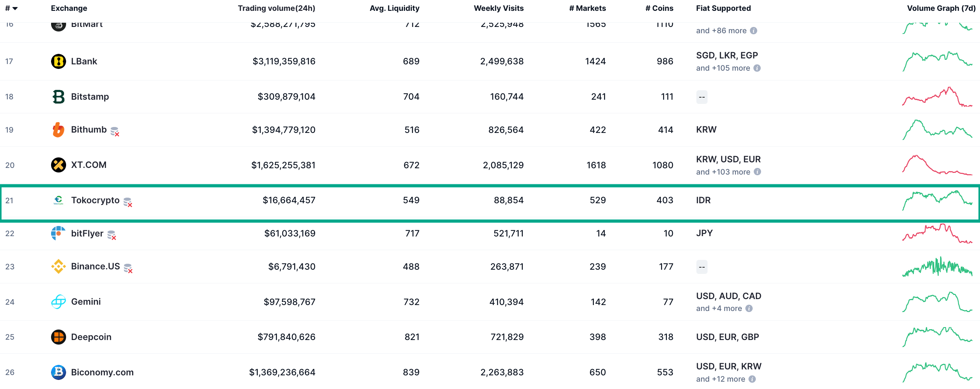Click XT.COM markets count 1618
Viewport: 980px width, 389px height.
[x=596, y=165]
